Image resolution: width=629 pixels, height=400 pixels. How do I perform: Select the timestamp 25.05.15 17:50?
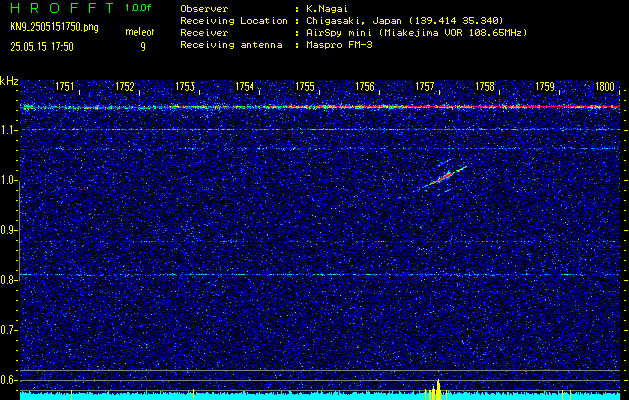[x=42, y=47]
